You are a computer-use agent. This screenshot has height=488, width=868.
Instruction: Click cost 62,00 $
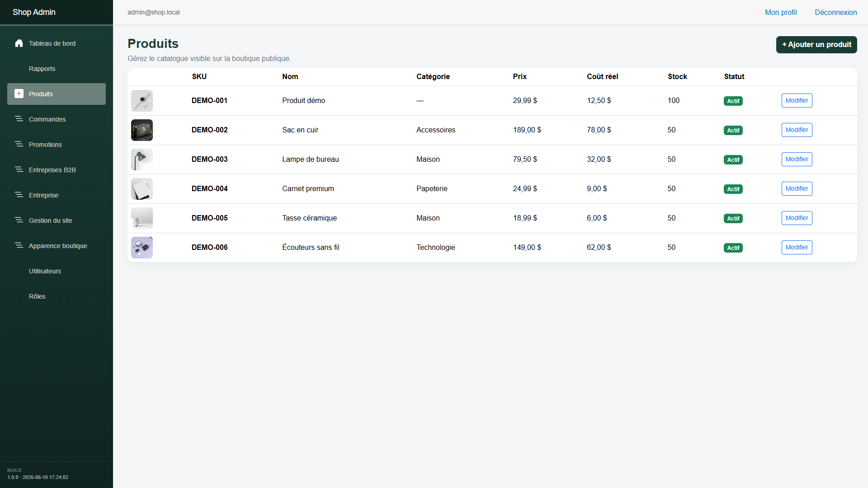[599, 247]
